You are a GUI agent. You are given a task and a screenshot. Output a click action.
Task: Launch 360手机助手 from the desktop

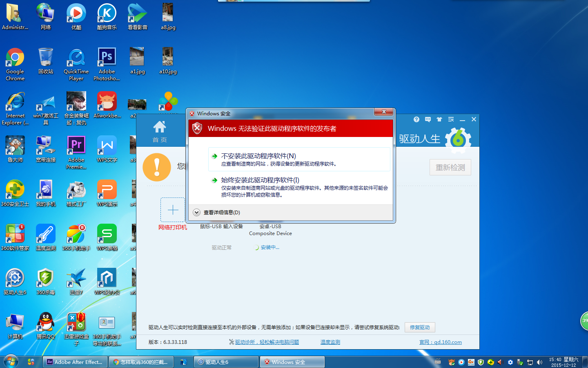(76, 238)
